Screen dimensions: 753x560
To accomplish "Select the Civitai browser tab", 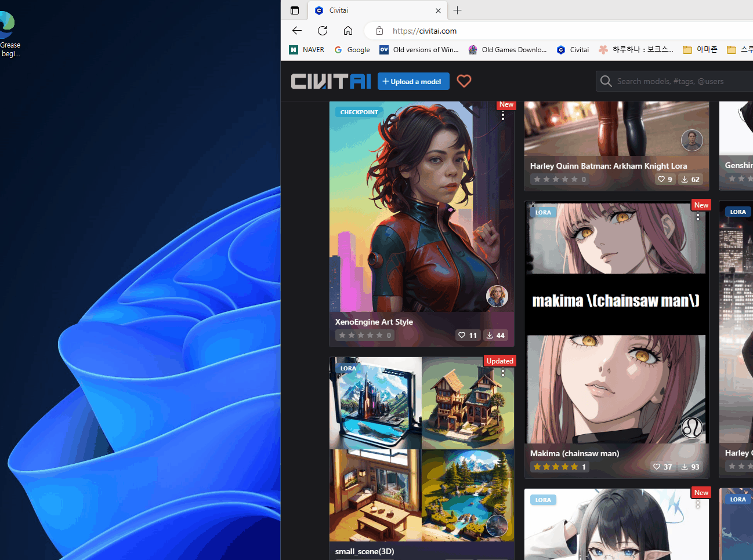I will pos(377,10).
